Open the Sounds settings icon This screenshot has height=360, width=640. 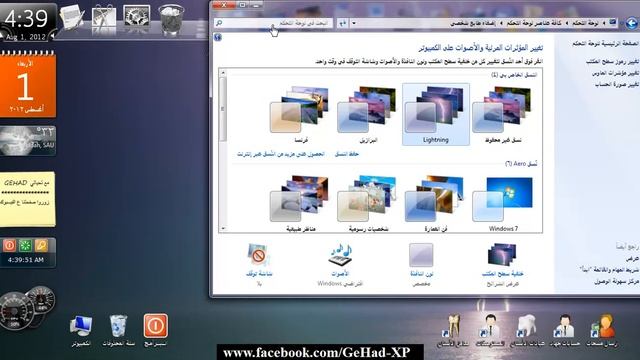click(340, 255)
